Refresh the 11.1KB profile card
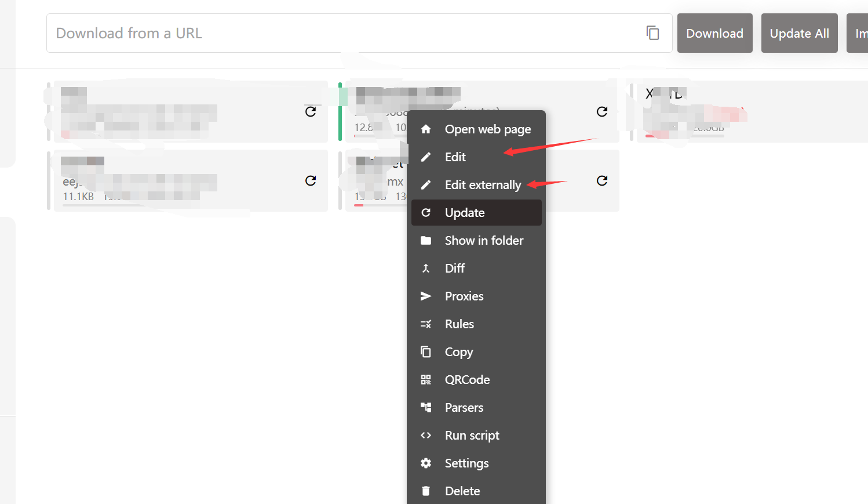This screenshot has width=868, height=504. point(311,181)
